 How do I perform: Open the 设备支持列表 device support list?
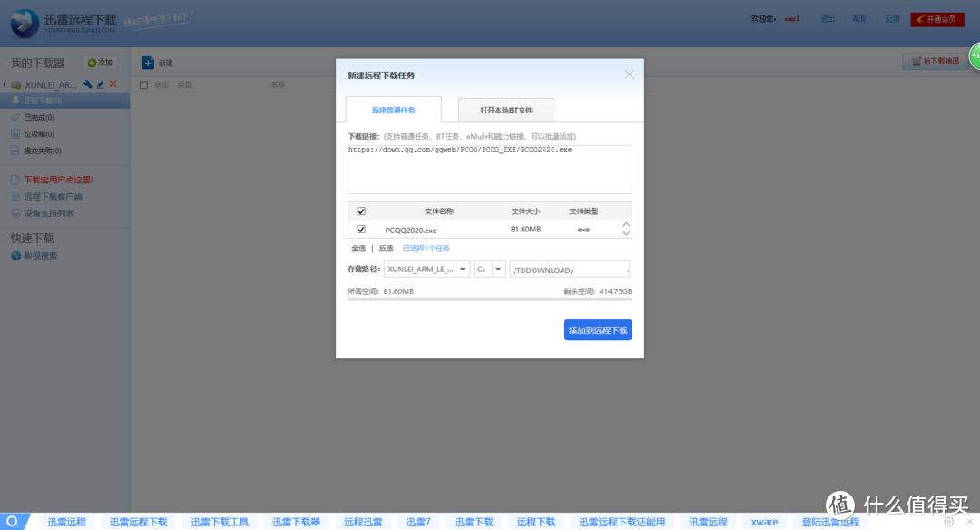tap(49, 213)
